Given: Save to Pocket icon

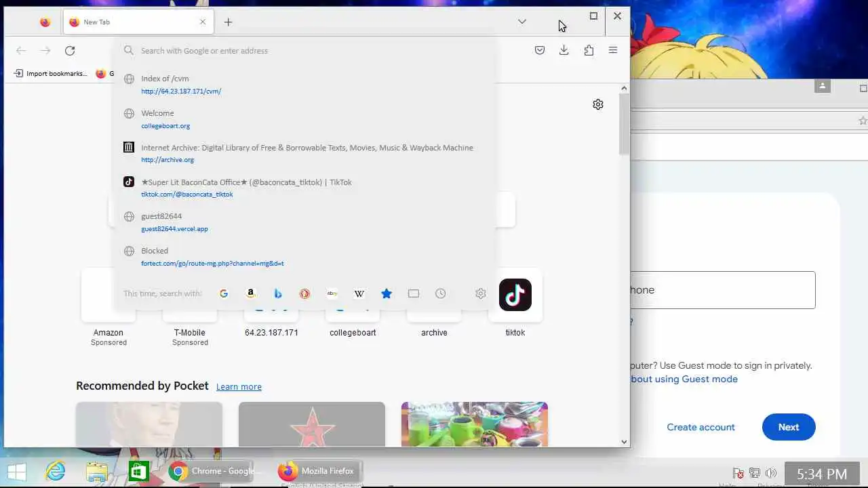Looking at the screenshot, I should click(540, 50).
